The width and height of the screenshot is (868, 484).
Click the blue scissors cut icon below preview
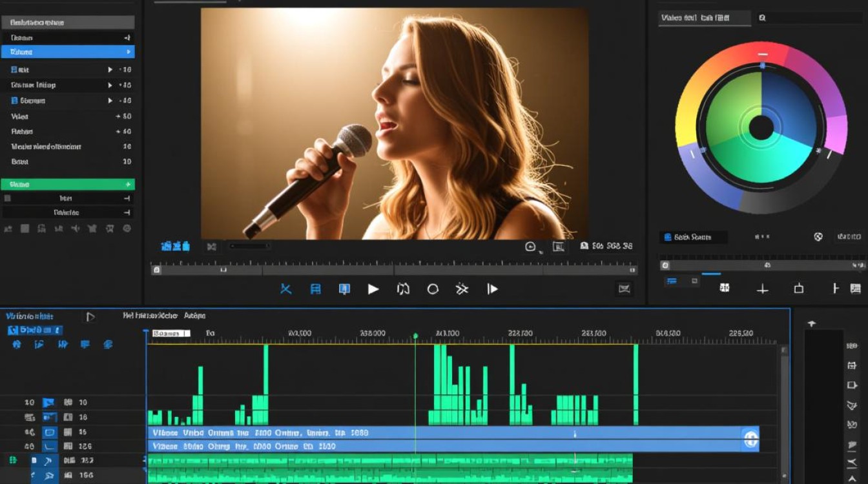(285, 289)
